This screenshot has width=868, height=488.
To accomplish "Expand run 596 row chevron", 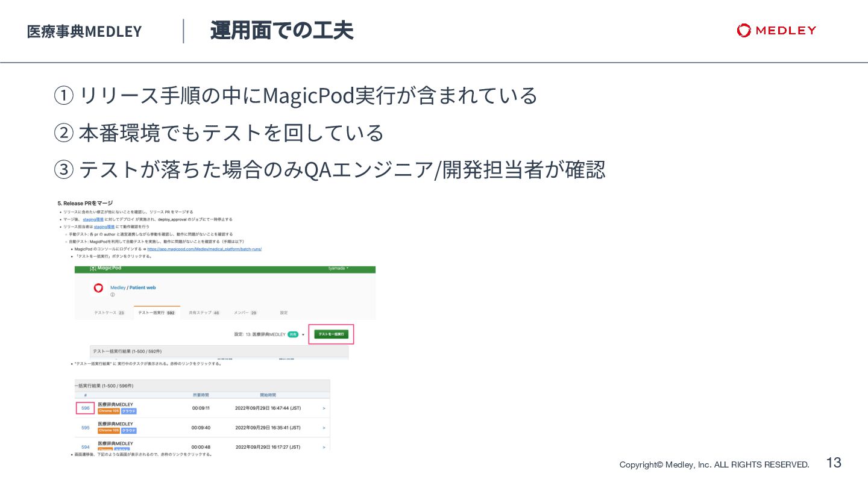I will tap(324, 408).
